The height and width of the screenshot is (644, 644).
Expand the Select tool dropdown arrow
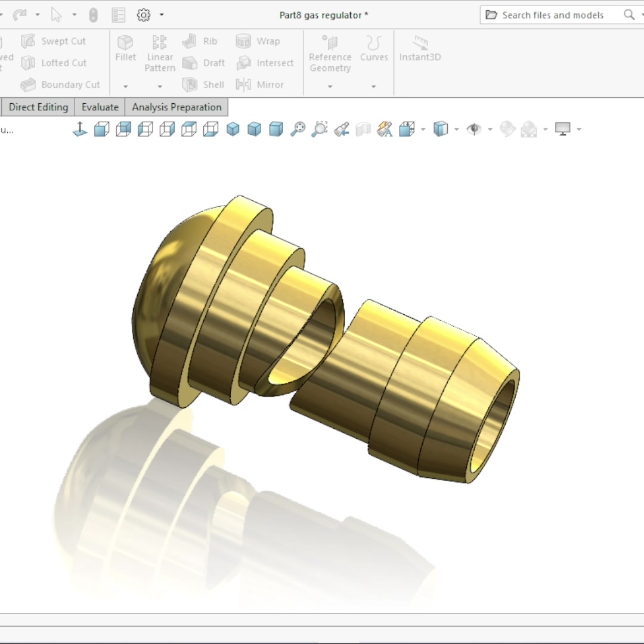point(75,15)
